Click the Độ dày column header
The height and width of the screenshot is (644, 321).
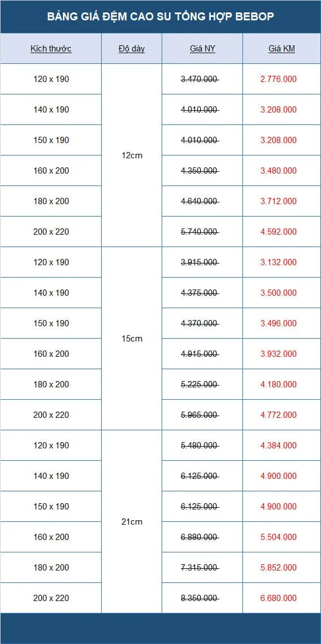(x=132, y=49)
